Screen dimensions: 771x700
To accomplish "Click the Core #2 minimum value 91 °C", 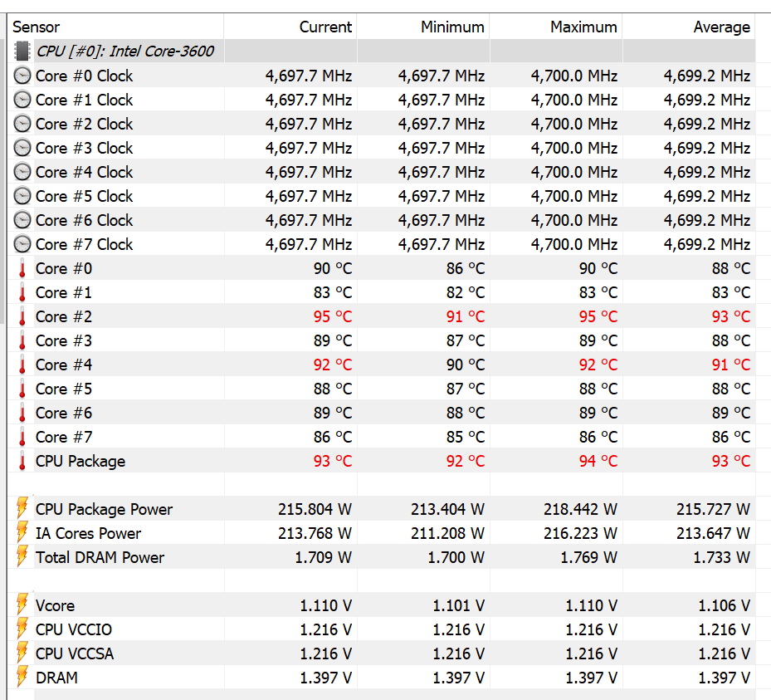I will [x=466, y=317].
